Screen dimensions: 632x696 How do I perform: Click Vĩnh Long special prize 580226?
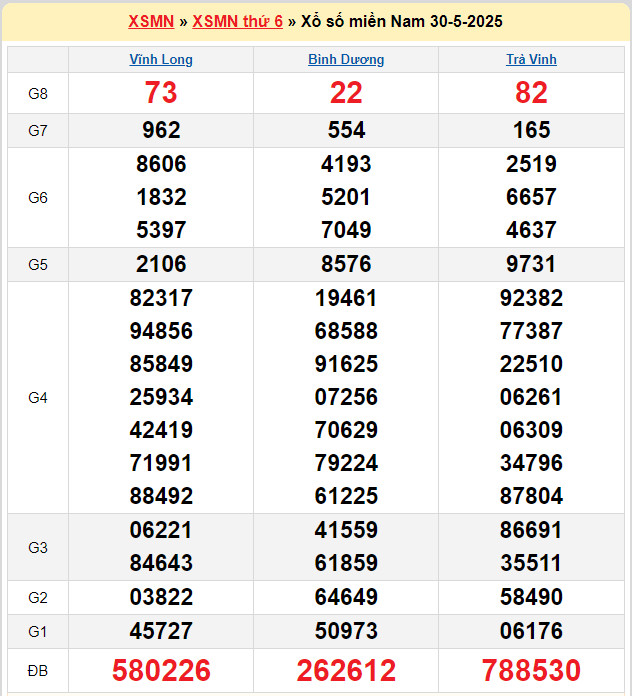pyautogui.click(x=161, y=670)
